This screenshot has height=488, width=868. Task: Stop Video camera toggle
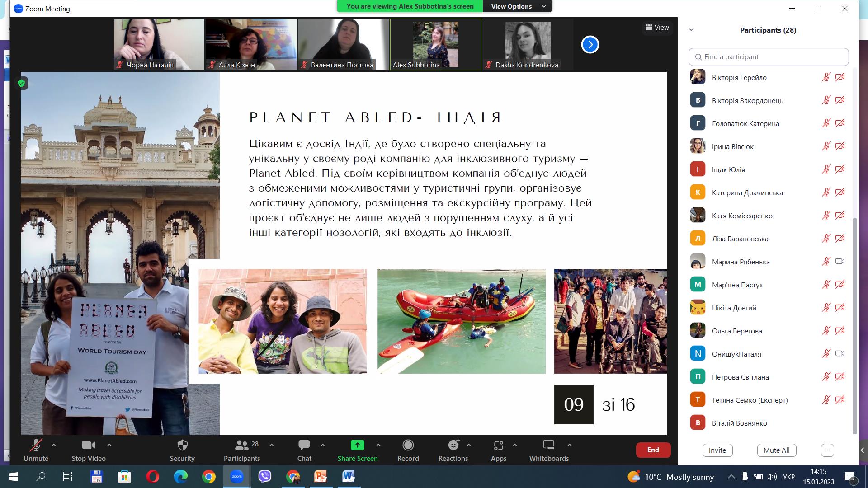(x=88, y=446)
